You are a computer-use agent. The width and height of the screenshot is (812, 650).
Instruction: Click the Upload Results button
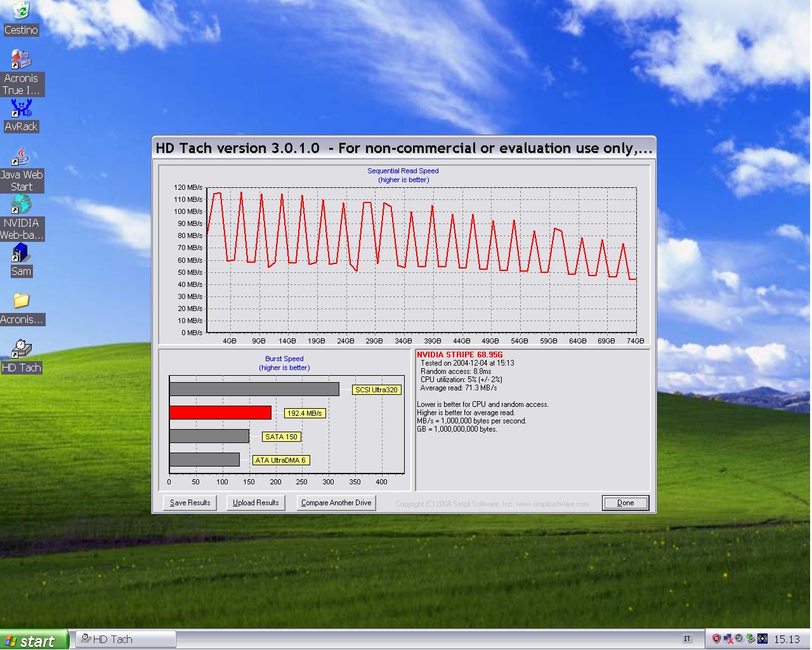256,503
